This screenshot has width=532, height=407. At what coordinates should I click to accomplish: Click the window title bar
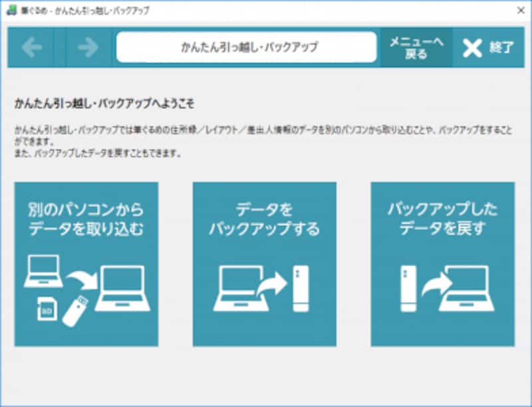pyautogui.click(x=266, y=9)
